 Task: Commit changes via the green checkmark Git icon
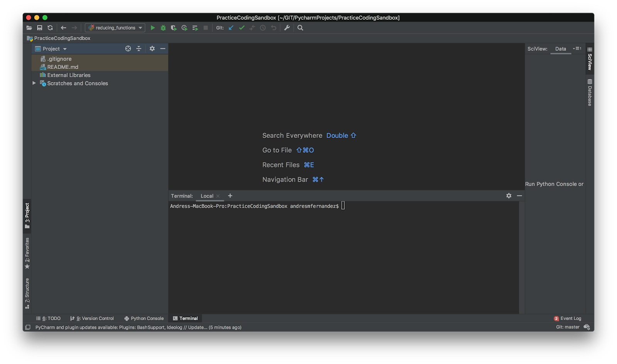click(242, 27)
